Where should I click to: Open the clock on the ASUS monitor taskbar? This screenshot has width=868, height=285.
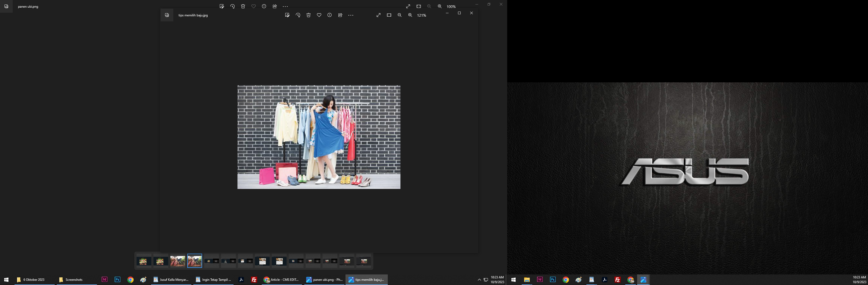[860, 280]
